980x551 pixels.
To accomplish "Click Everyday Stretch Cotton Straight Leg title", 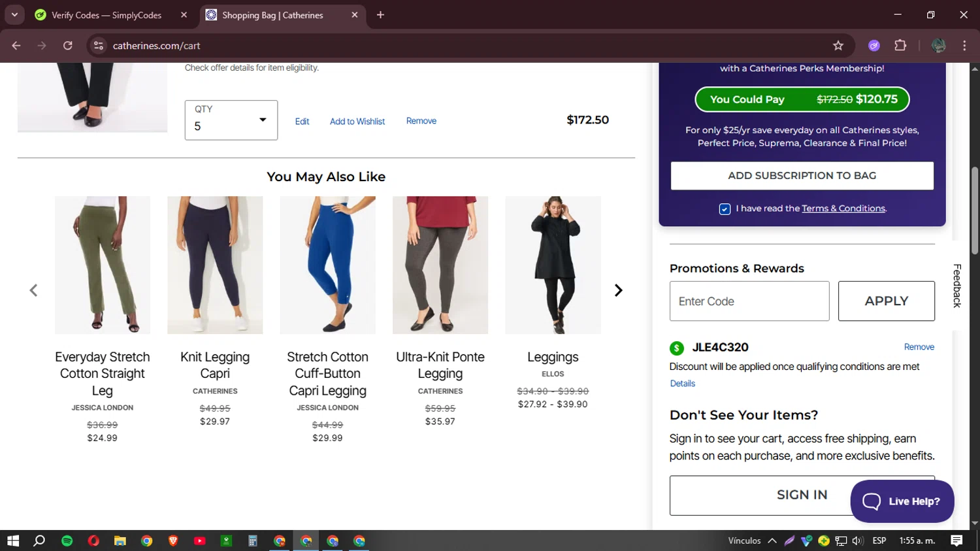I will 103,374.
